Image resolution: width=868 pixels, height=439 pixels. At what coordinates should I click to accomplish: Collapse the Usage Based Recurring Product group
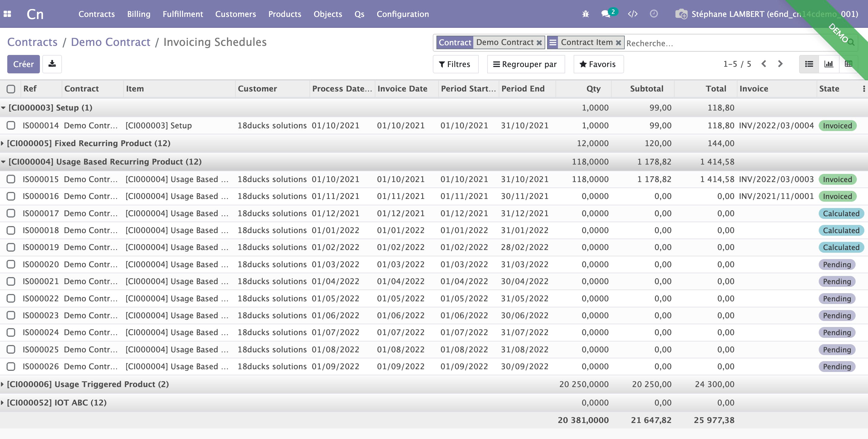[x=105, y=162]
